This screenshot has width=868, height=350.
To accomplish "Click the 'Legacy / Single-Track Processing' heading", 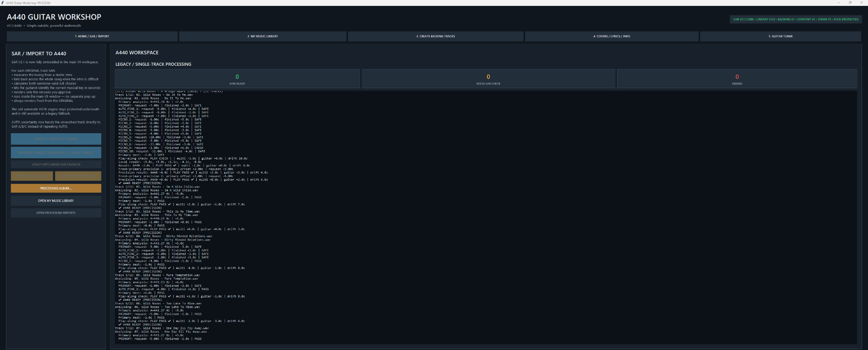I will [x=153, y=64].
